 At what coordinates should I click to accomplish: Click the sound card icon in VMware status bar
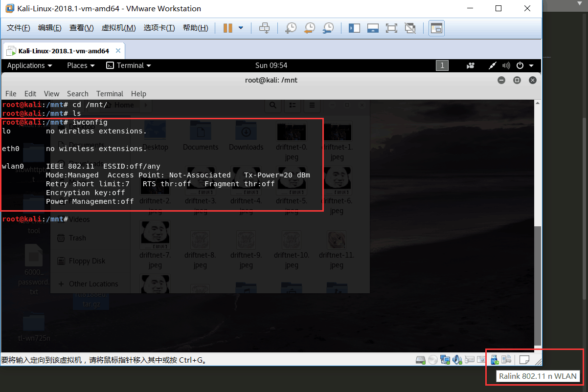point(457,360)
